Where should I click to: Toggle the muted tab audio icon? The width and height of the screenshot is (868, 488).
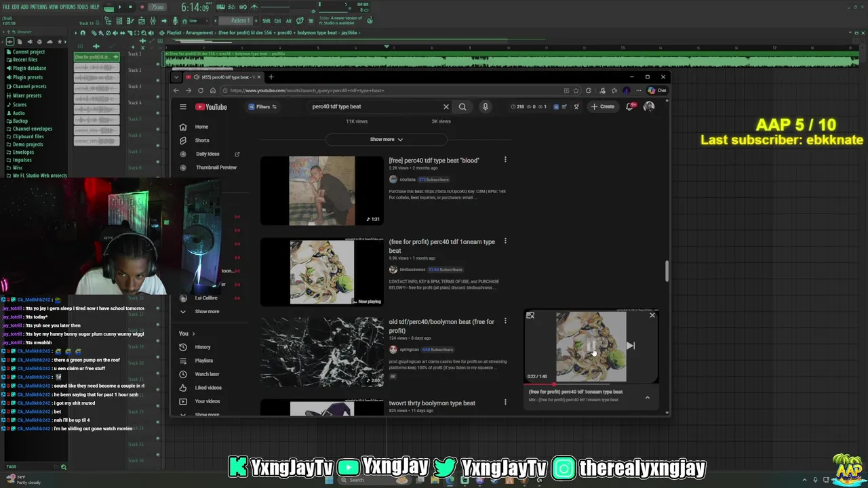pos(196,77)
